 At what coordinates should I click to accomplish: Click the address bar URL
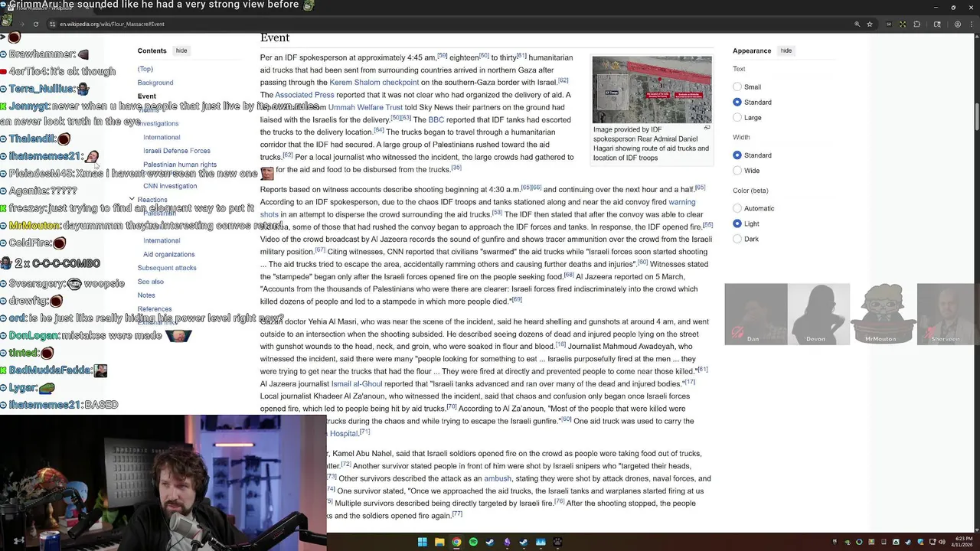(x=112, y=24)
